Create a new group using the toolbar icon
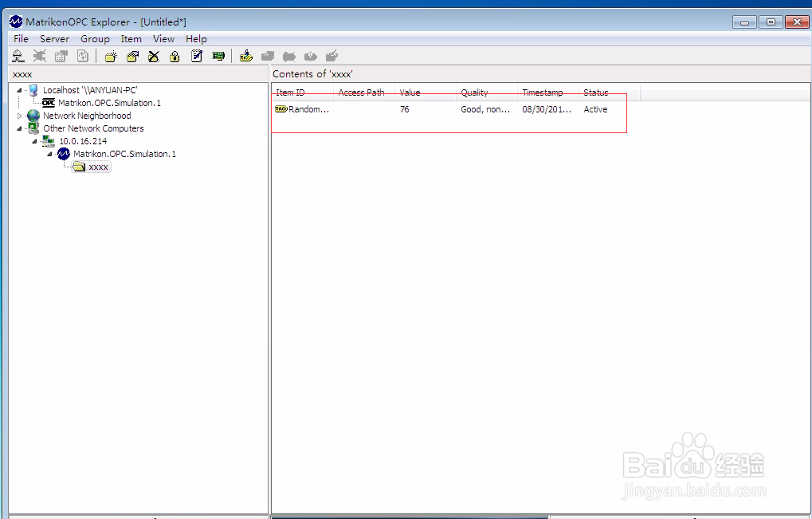 click(x=110, y=56)
